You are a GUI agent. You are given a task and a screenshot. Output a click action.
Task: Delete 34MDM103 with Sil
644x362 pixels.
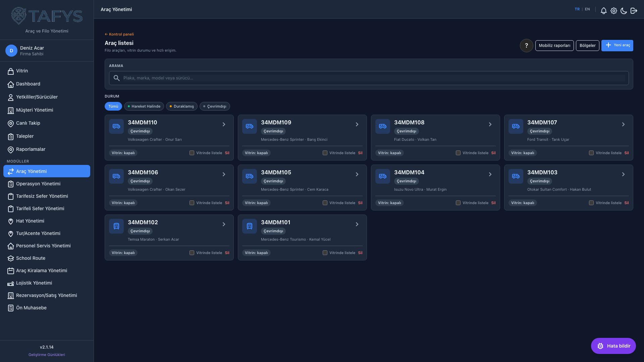[627, 203]
